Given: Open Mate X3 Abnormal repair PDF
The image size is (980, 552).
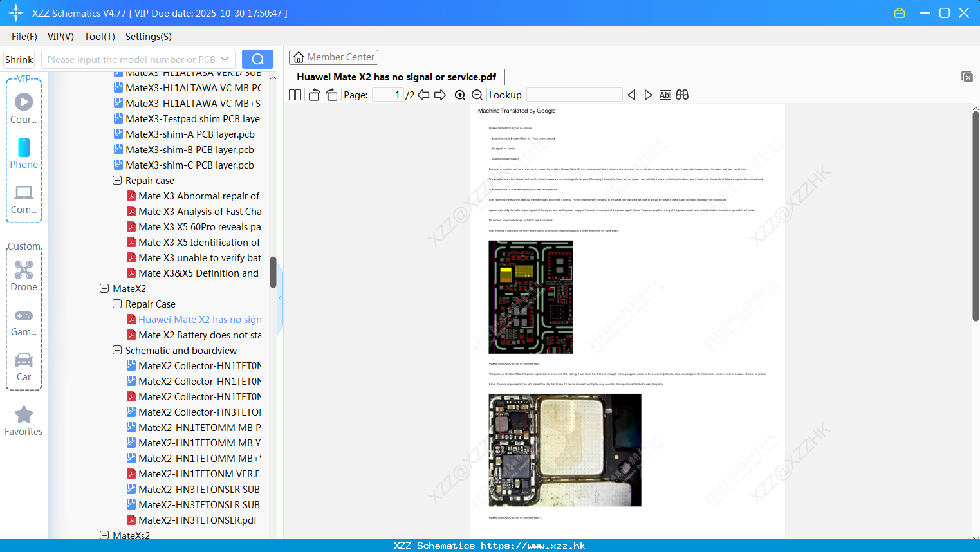Looking at the screenshot, I should pos(194,196).
